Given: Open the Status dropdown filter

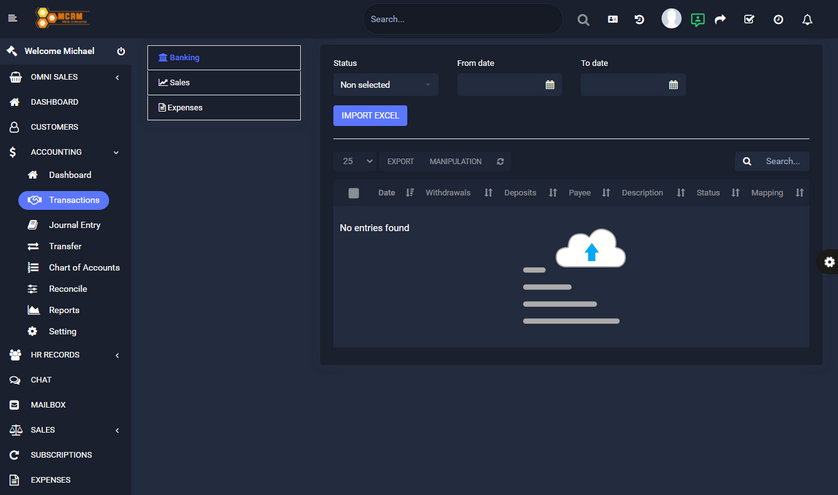Looking at the screenshot, I should 385,85.
